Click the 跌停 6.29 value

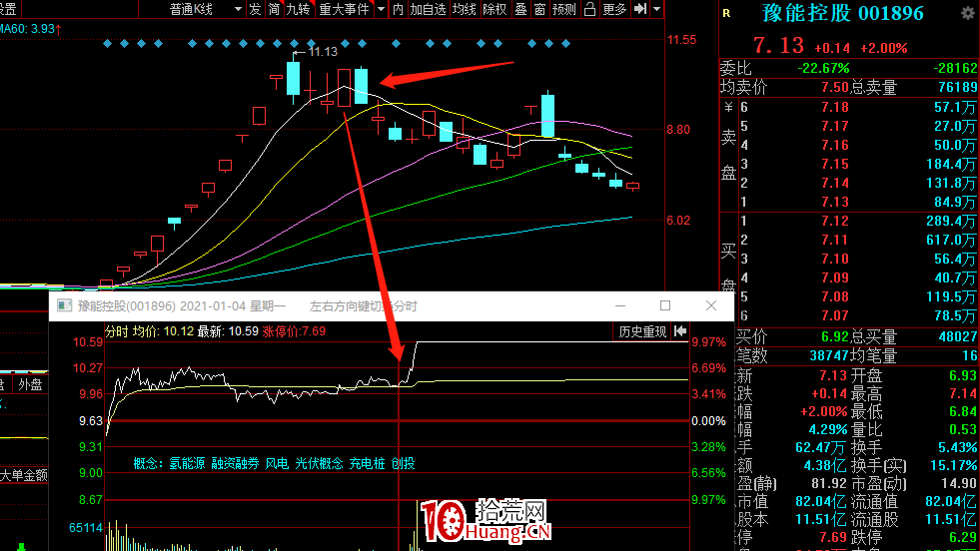[x=962, y=537]
